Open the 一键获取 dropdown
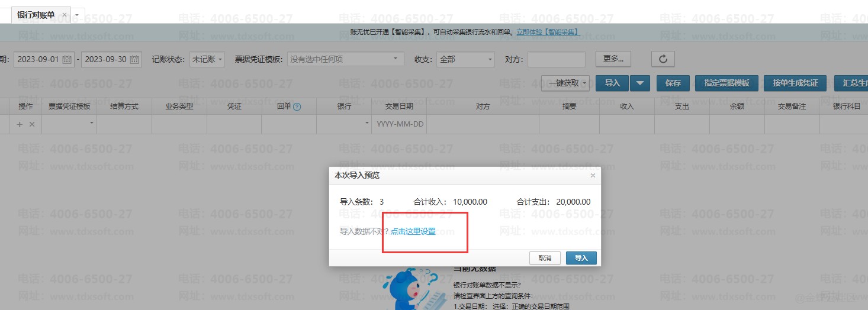Screen dimensions: 868x310 pos(565,83)
